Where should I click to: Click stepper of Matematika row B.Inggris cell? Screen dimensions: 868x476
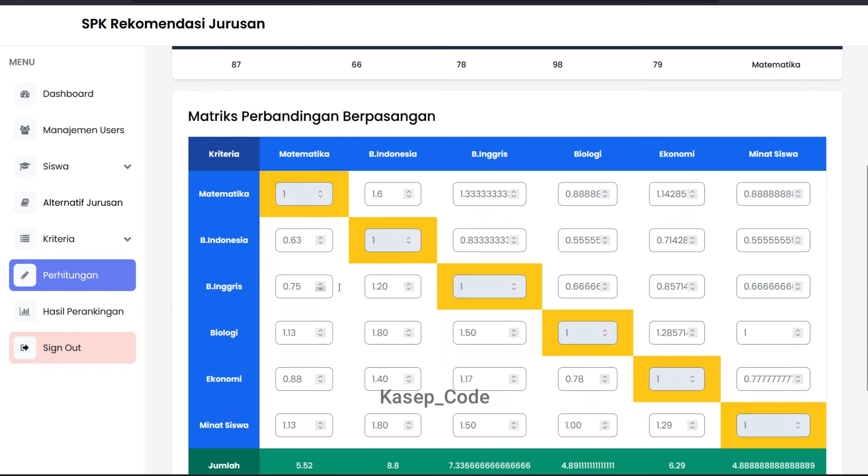click(514, 194)
